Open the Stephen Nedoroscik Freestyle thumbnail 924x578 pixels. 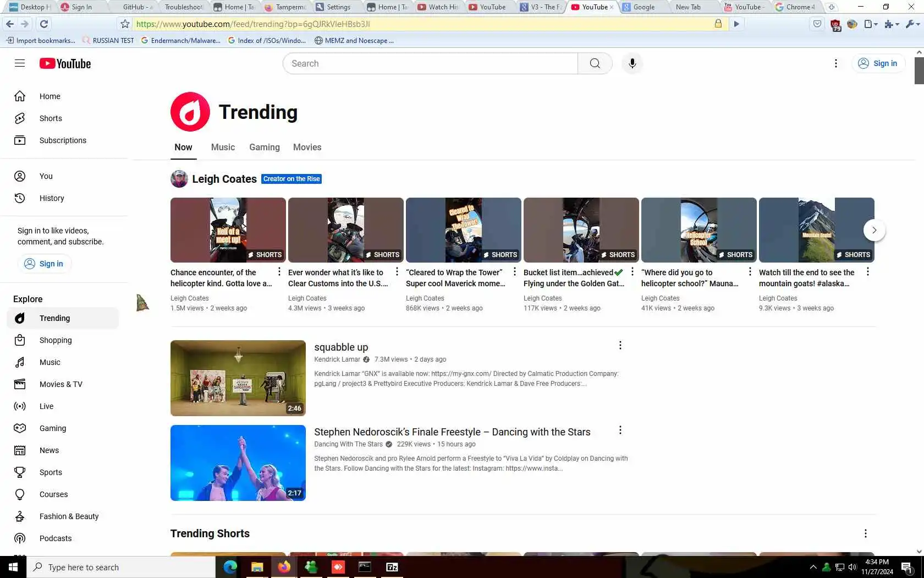238,463
